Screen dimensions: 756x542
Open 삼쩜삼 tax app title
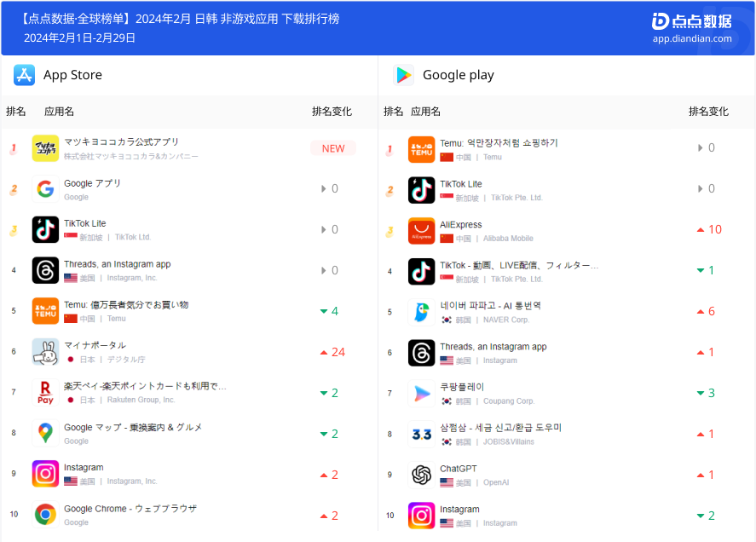pyautogui.click(x=501, y=428)
